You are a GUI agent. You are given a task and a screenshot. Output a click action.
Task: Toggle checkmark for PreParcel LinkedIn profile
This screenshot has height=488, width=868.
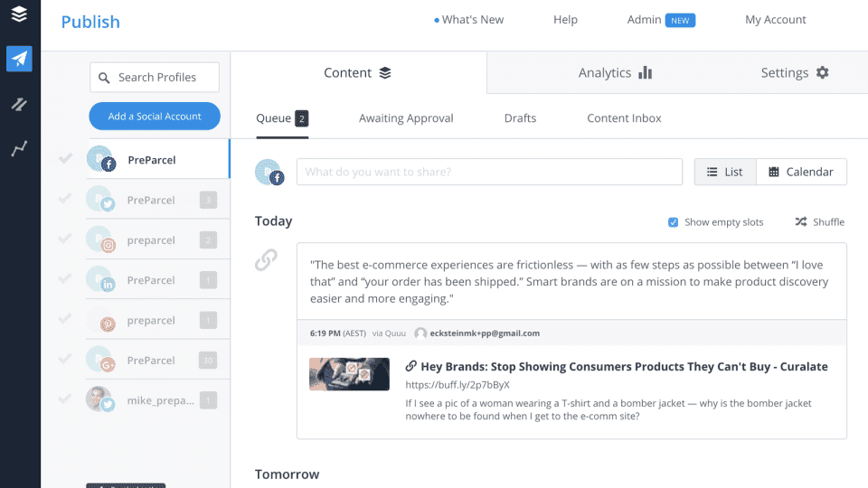pos(65,278)
